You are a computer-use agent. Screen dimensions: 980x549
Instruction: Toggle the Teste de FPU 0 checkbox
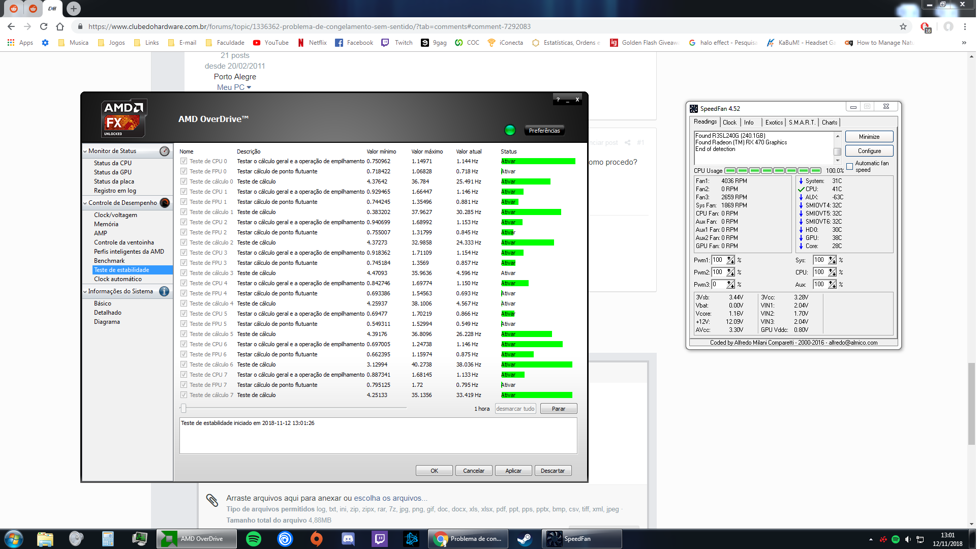click(x=183, y=171)
